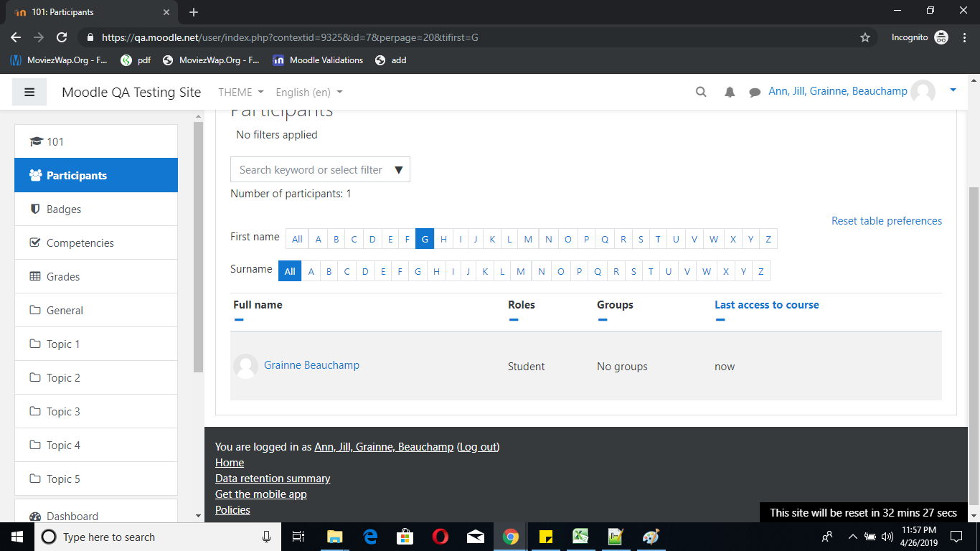This screenshot has height=551, width=980.
Task: Click Grainne Beauchamp's profile picture
Action: tap(246, 366)
